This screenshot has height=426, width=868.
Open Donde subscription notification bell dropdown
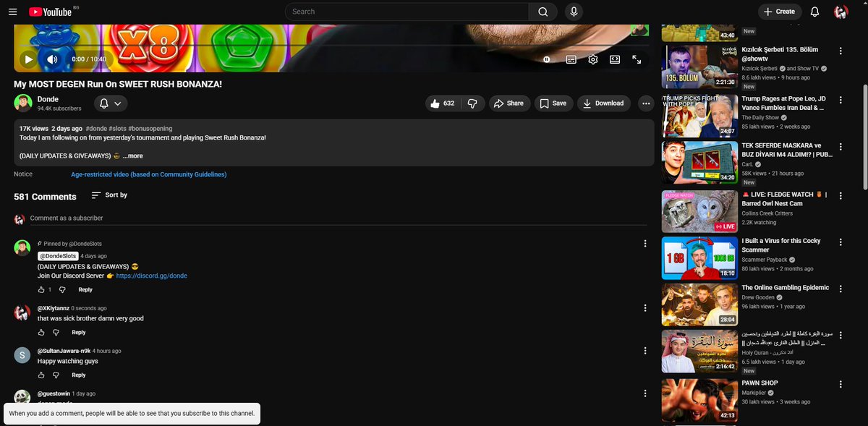point(109,103)
